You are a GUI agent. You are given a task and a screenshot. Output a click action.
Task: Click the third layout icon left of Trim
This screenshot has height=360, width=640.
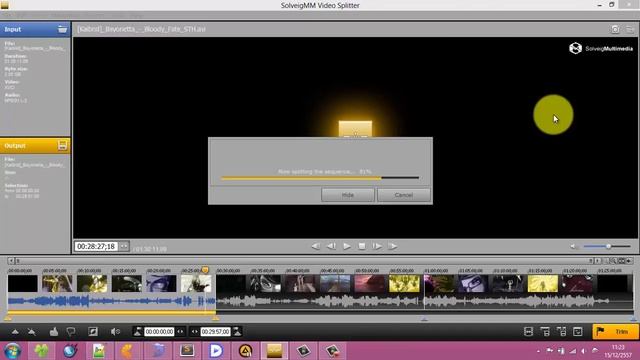pos(561,332)
